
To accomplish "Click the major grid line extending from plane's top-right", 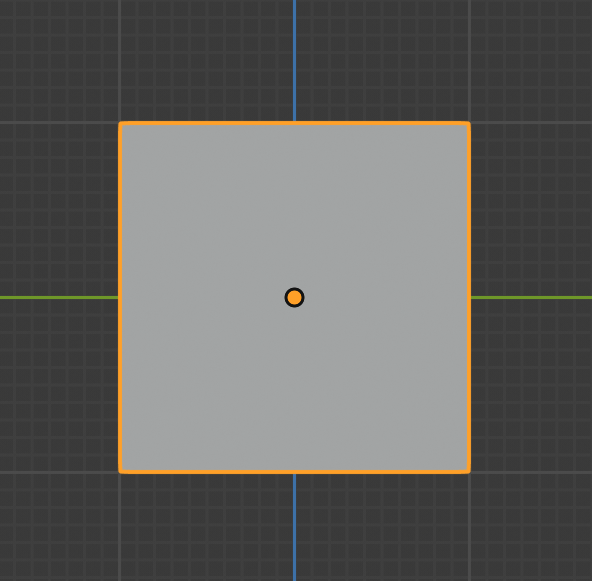I will [532, 123].
